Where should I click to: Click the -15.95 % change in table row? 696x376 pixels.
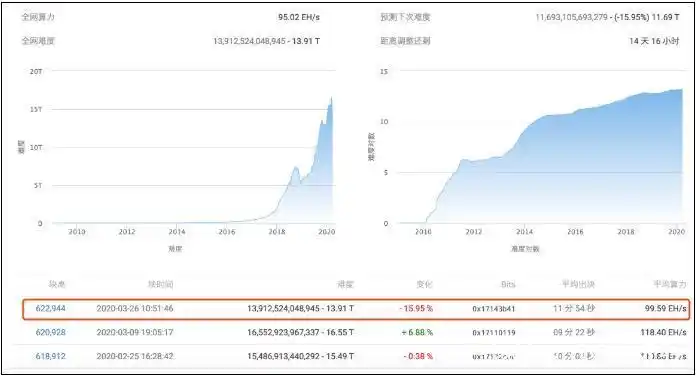416,309
